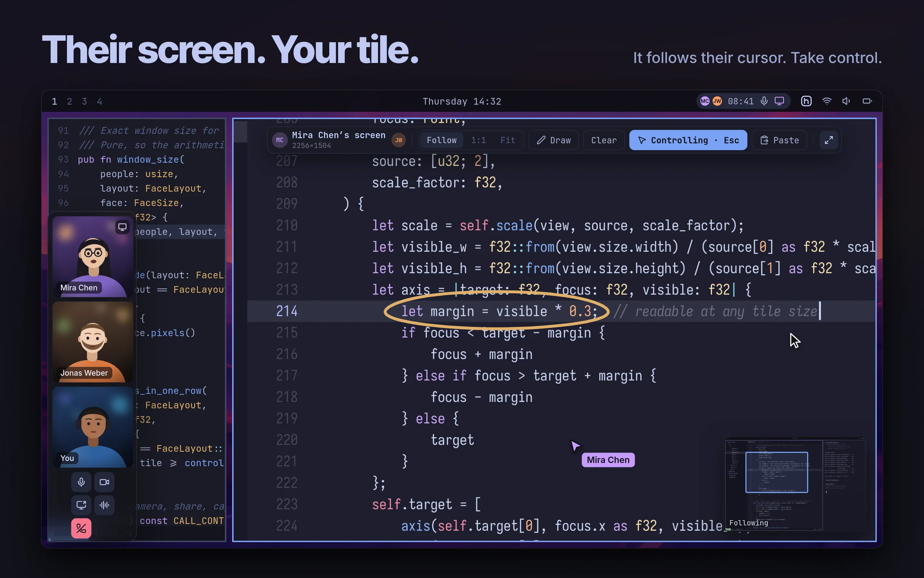Start sharing your screen
Screen dimensions: 924x578
(x=81, y=505)
